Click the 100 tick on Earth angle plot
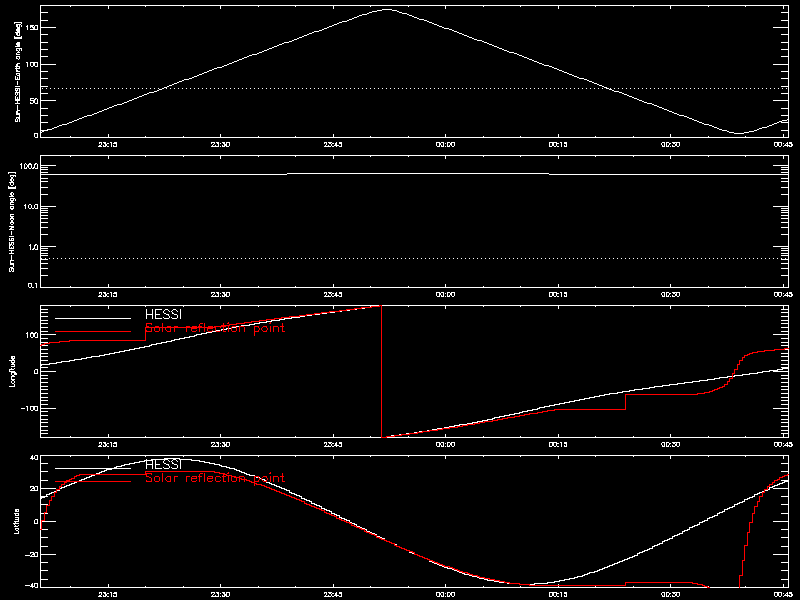800x600 pixels. pyautogui.click(x=32, y=64)
